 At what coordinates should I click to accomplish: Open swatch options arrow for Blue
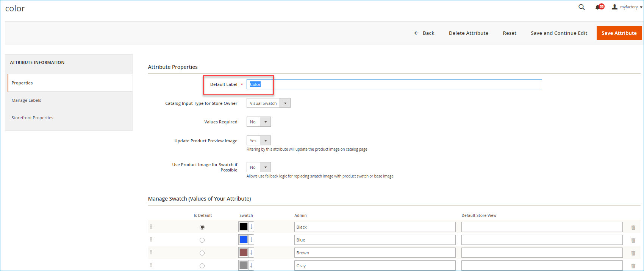click(x=251, y=240)
